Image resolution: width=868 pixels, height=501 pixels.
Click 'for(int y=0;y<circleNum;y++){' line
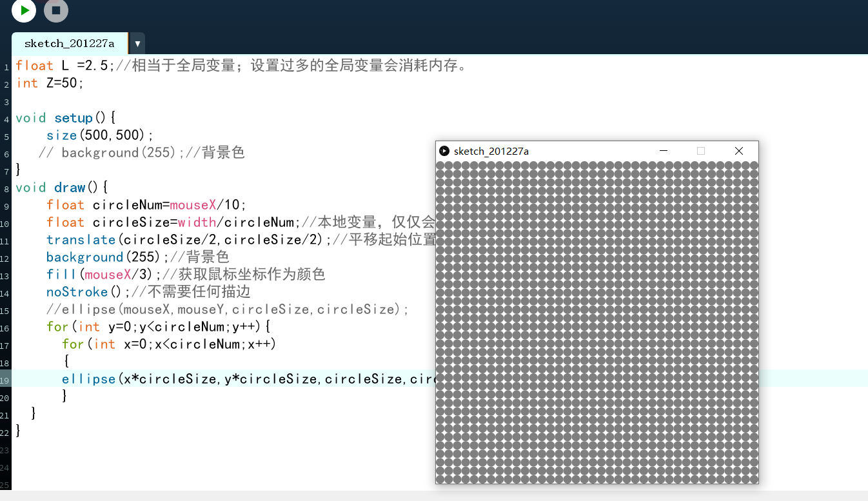click(x=159, y=327)
